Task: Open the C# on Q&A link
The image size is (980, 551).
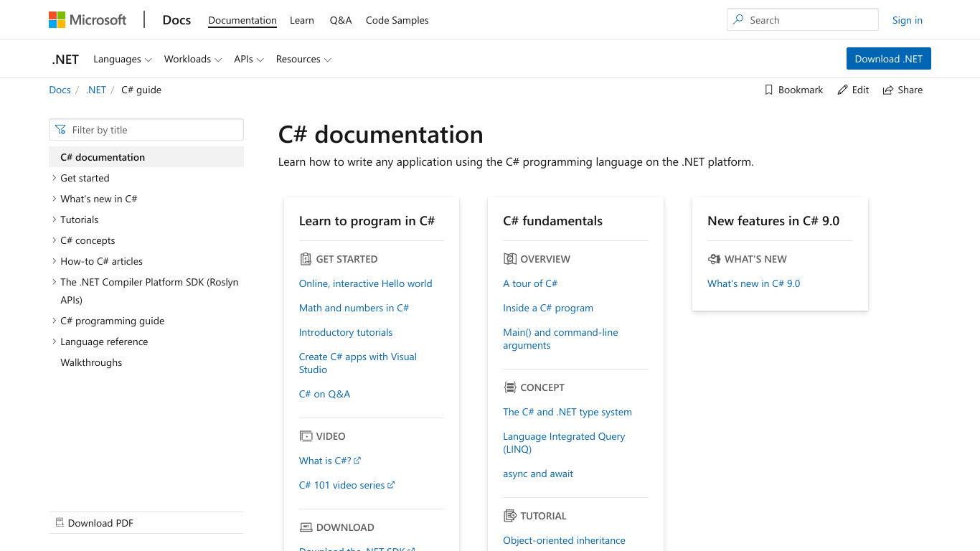Action: coord(325,394)
